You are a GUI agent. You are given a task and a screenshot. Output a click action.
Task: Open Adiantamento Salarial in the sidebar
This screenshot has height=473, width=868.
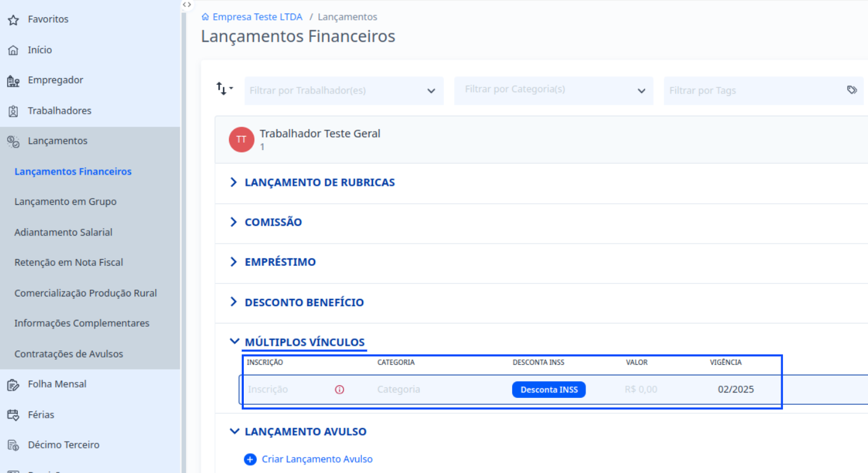point(63,233)
